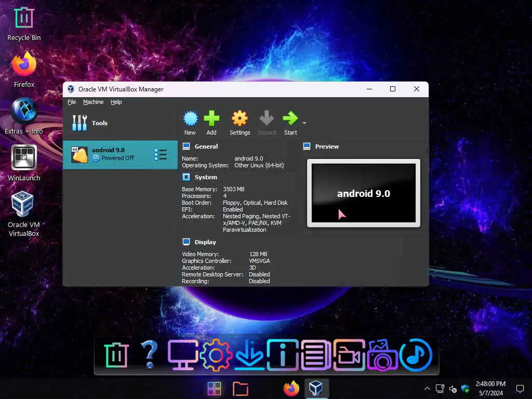
Task: Open the Windows Start button on taskbar
Action: click(214, 389)
